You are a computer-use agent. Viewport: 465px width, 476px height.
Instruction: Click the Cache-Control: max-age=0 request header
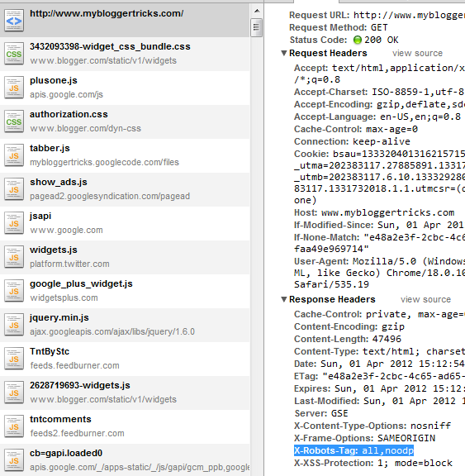pos(356,129)
